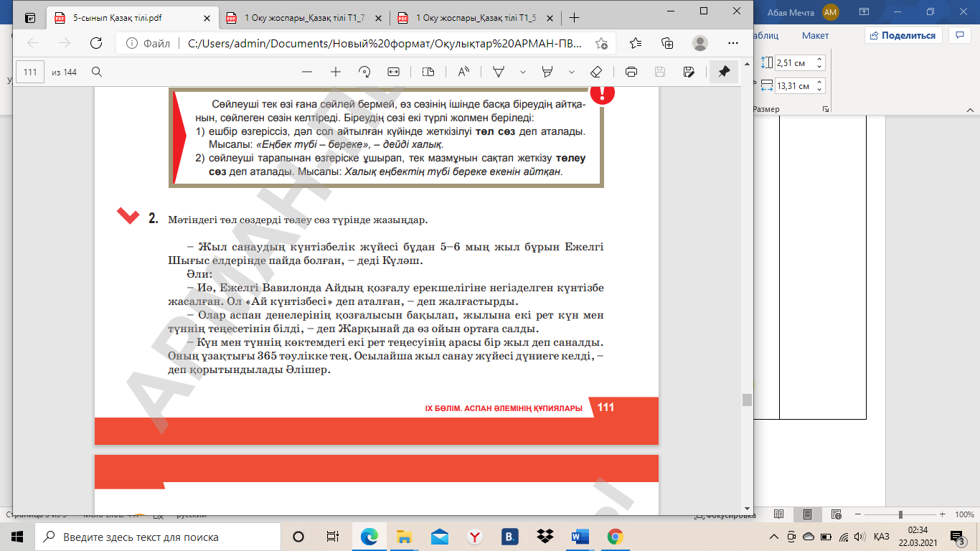Unpin the PDF toolbar

point(724,72)
